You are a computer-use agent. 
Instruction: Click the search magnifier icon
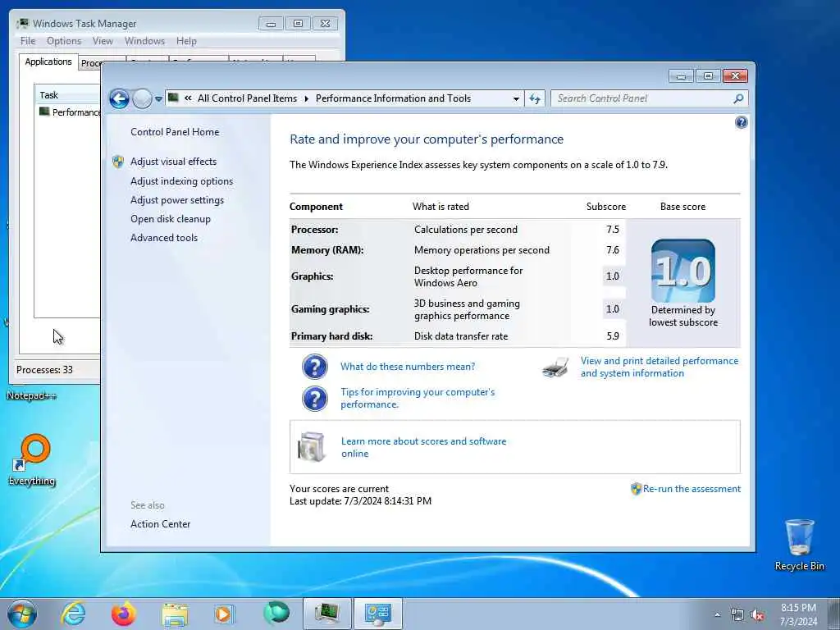pos(738,98)
